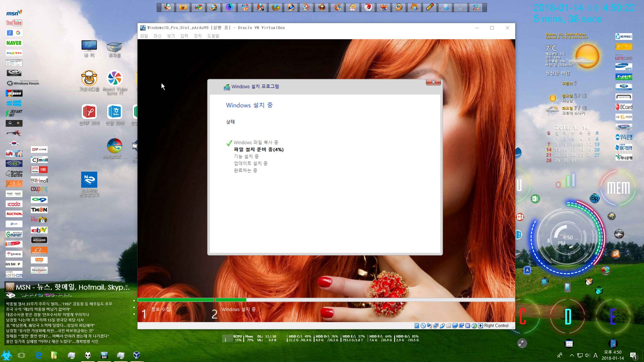Open the network adapter indicator in VirtualBox status bar
Screen dimensions: 644x362
coord(436,325)
